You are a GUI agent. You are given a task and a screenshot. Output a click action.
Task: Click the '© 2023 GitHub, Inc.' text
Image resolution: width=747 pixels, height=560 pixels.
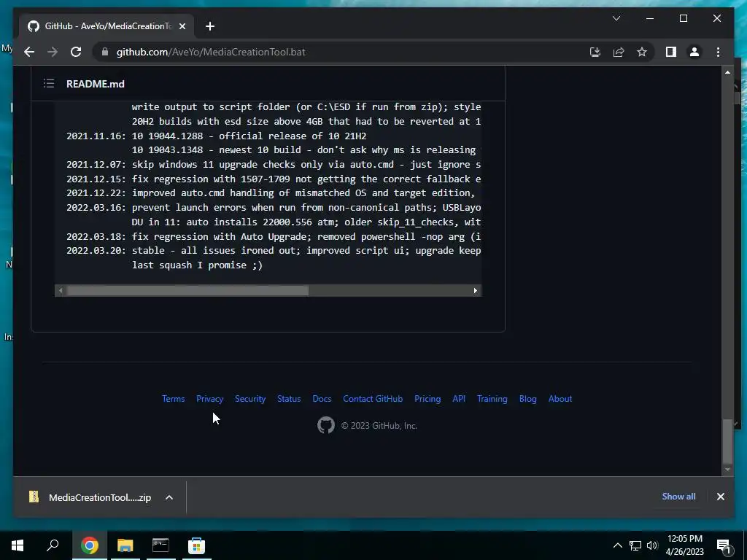[x=379, y=426]
